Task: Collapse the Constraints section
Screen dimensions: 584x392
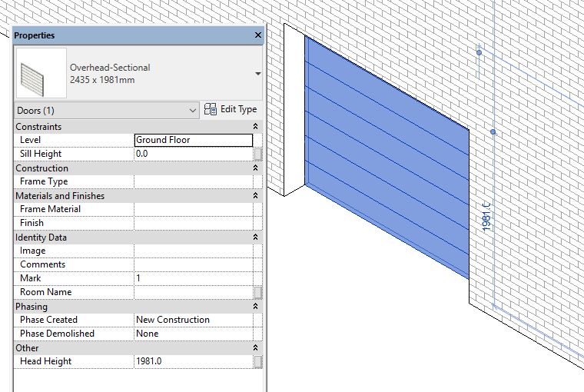Action: [x=255, y=127]
